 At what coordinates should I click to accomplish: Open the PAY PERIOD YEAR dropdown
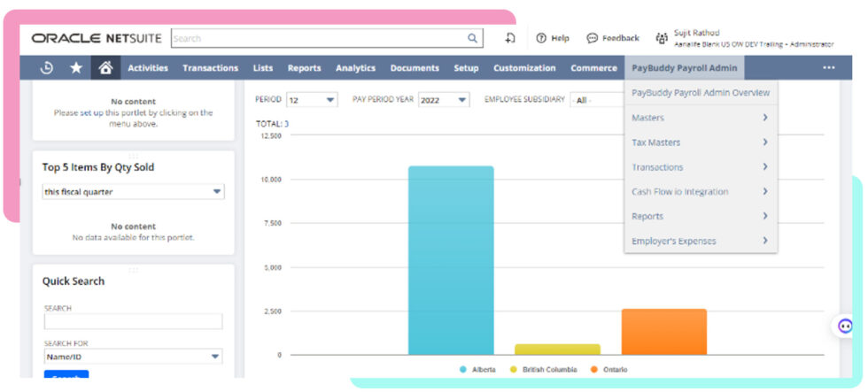point(444,100)
